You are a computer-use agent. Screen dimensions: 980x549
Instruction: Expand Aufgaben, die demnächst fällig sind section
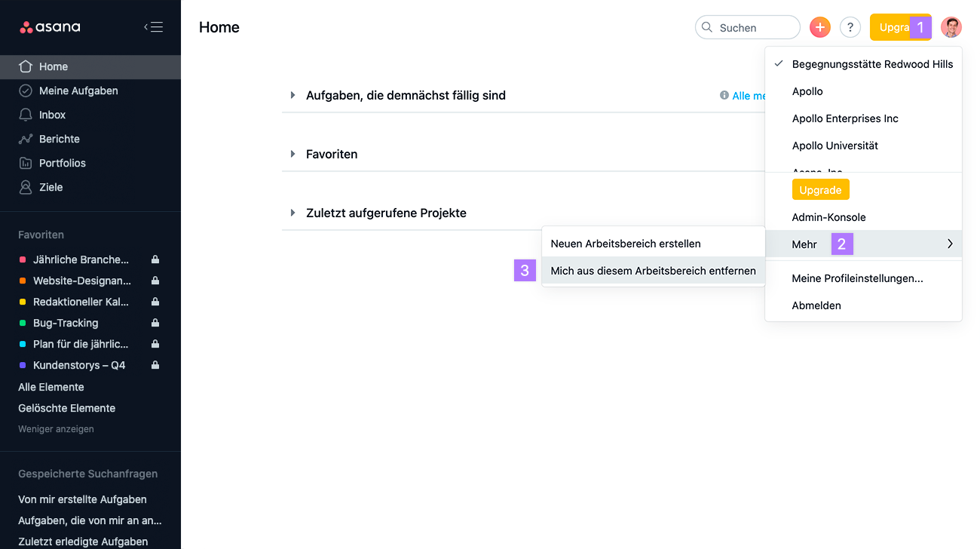[292, 95]
